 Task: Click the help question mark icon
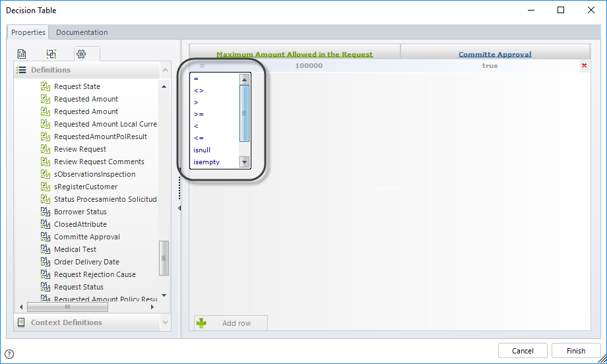(x=9, y=354)
